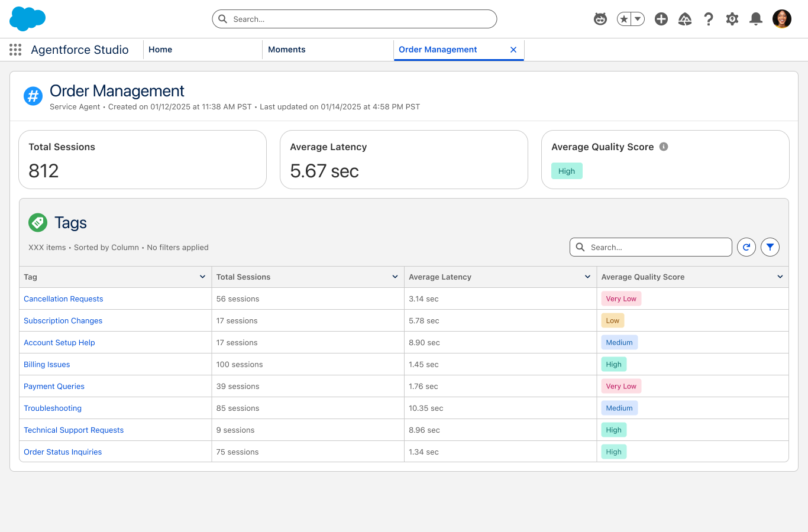This screenshot has width=808, height=532.
Task: Open the Setup gear menu
Action: point(732,19)
